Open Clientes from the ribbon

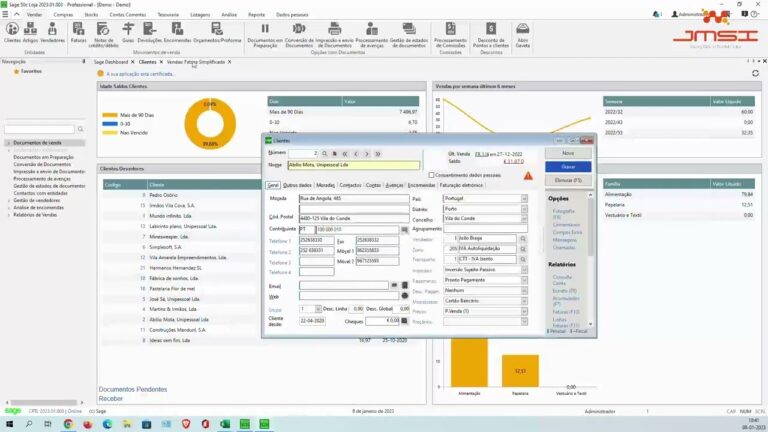click(12, 32)
